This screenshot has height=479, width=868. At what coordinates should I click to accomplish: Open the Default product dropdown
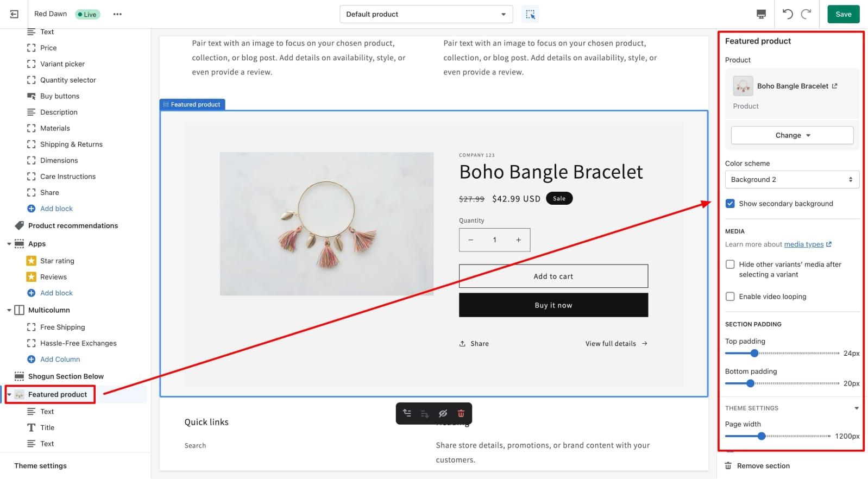coord(426,14)
